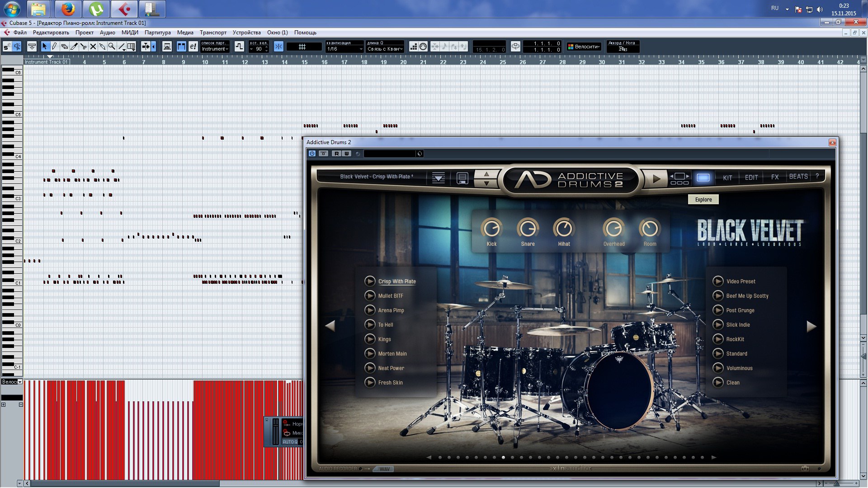Load the Mullet BITF preset
The height and width of the screenshot is (488, 868).
point(391,296)
